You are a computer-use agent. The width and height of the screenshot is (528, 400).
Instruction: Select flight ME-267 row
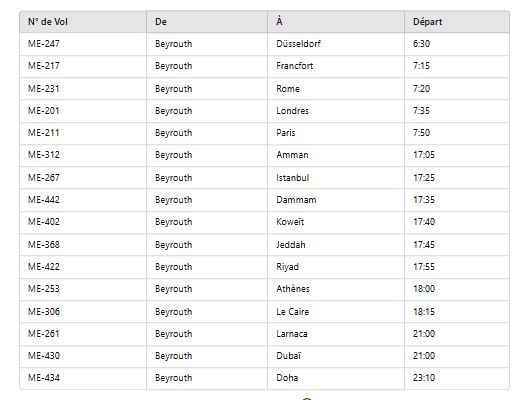tap(264, 178)
